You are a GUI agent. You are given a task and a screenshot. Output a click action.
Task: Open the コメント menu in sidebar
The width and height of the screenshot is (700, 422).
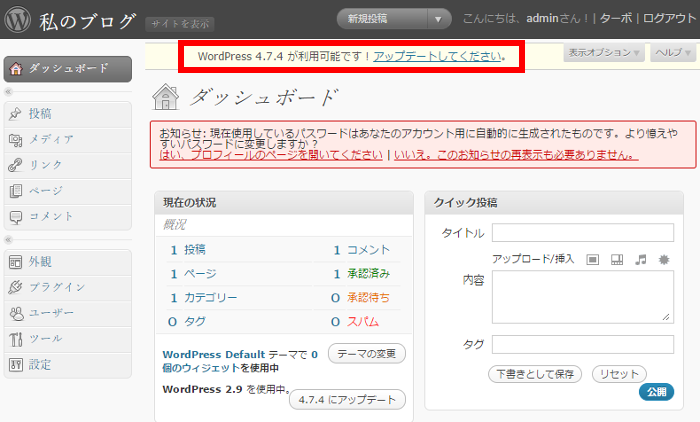(x=68, y=217)
